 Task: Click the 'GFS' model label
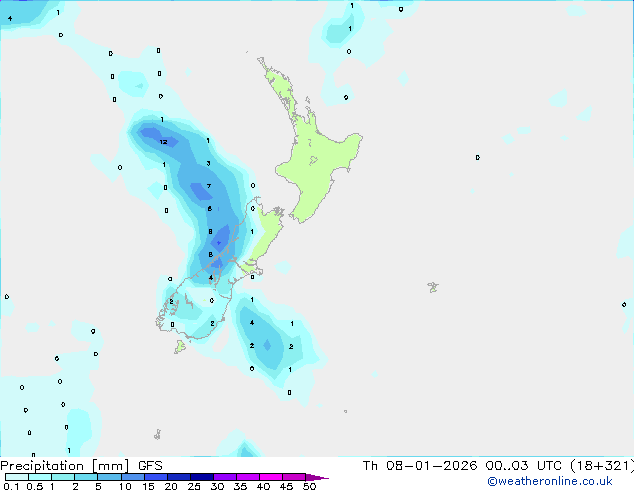coord(150,466)
